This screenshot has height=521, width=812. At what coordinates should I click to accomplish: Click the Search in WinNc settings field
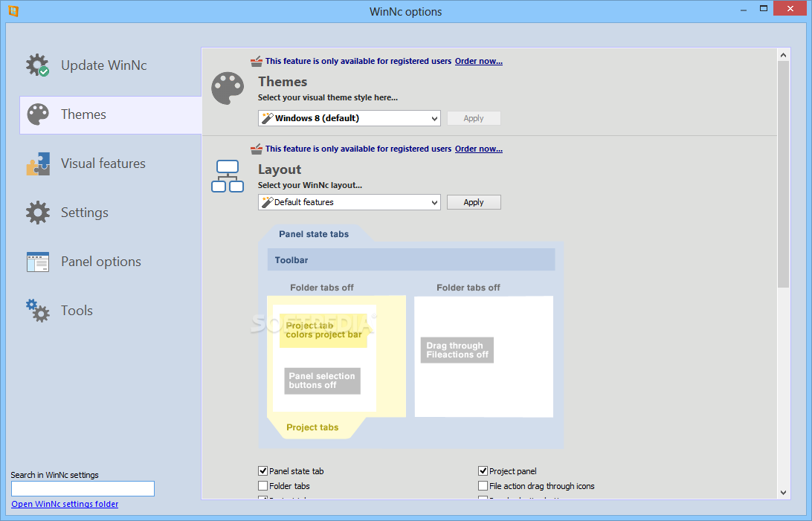click(x=83, y=488)
